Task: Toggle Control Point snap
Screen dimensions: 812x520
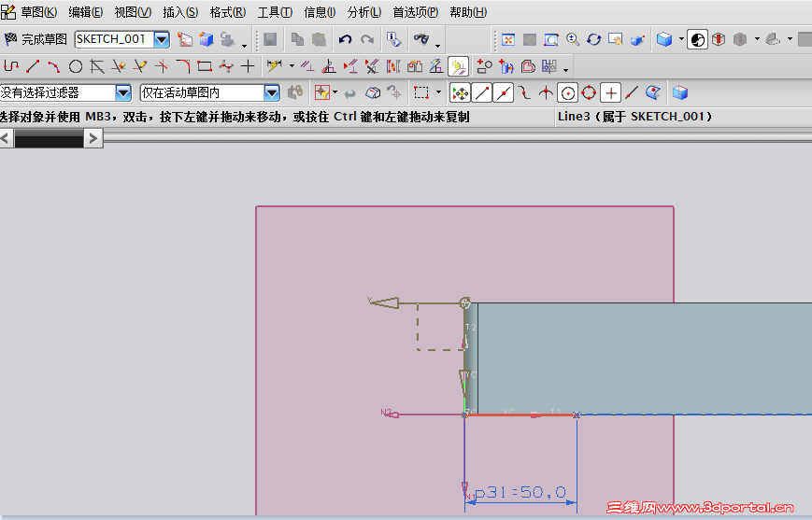Action: (524, 93)
